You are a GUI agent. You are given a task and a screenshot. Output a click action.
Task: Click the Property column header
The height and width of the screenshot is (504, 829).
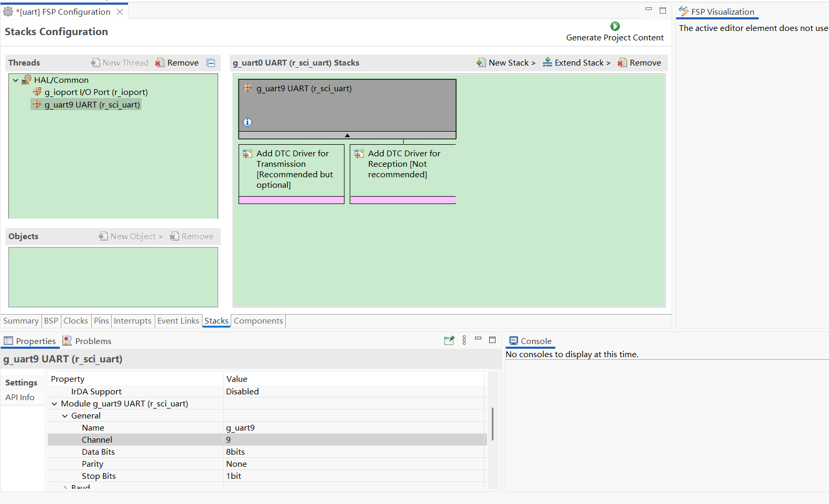click(x=68, y=379)
